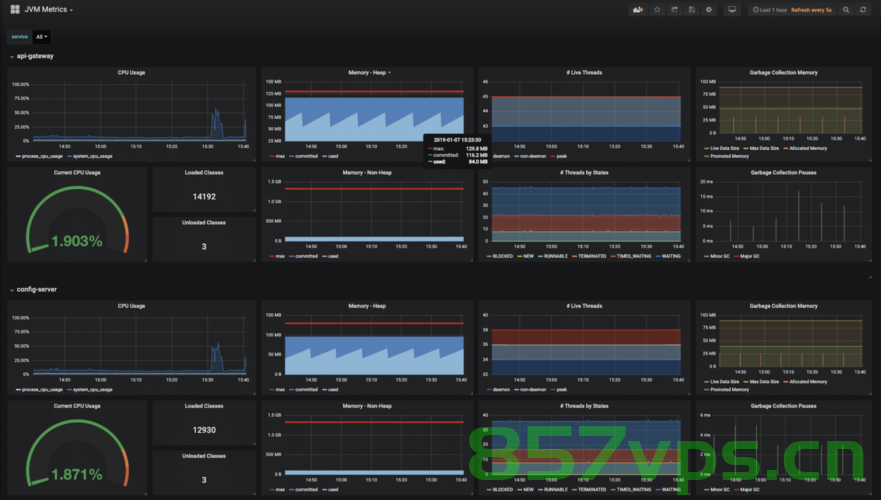This screenshot has width=881, height=500.
Task: Click the config-server Current CPU Usage gauge showing 1.871%
Action: 77,455
